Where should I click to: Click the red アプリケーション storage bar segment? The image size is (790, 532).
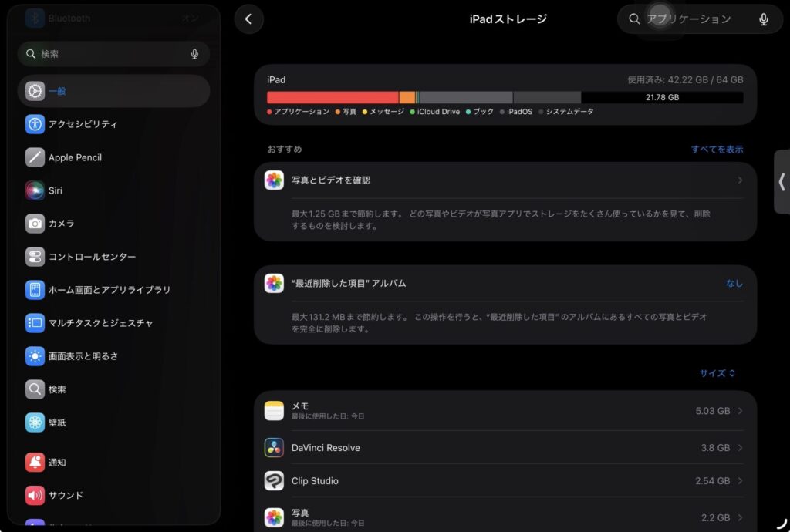tap(332, 97)
